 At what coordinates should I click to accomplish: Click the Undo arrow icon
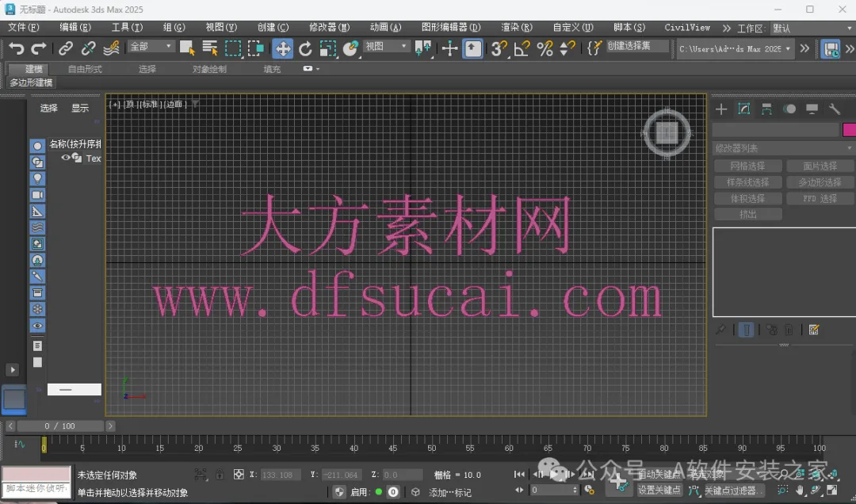pos(17,48)
